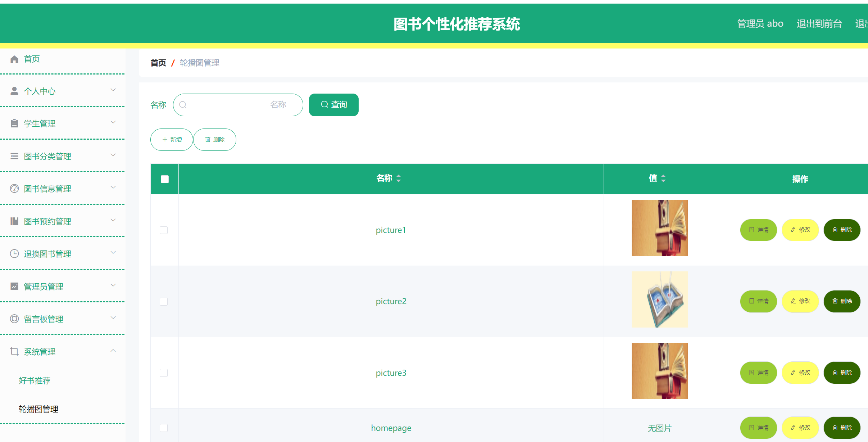Click the 图书分类管理 list icon
The height and width of the screenshot is (442, 868).
coord(14,156)
